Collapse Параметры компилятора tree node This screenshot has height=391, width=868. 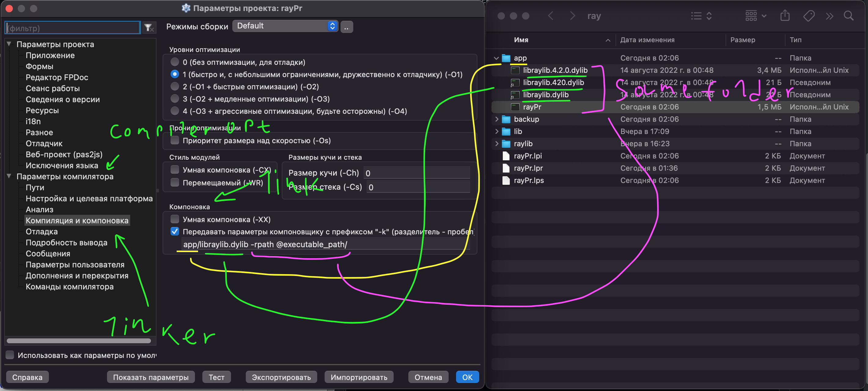click(x=9, y=176)
